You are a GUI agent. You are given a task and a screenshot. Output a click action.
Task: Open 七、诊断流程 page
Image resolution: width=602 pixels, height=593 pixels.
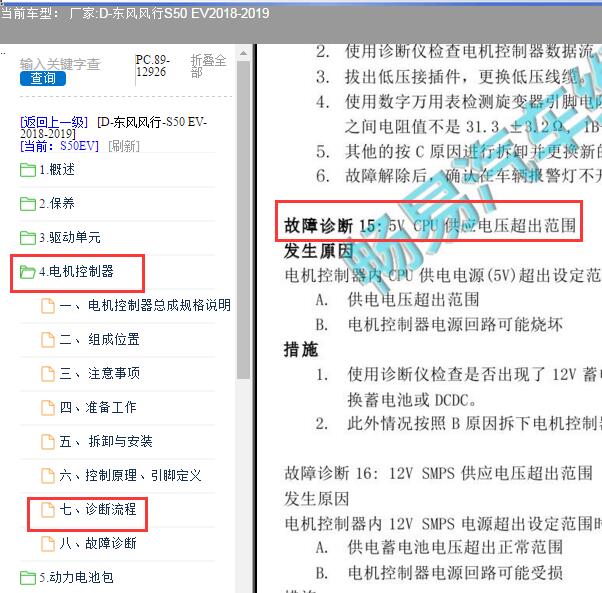tap(98, 509)
